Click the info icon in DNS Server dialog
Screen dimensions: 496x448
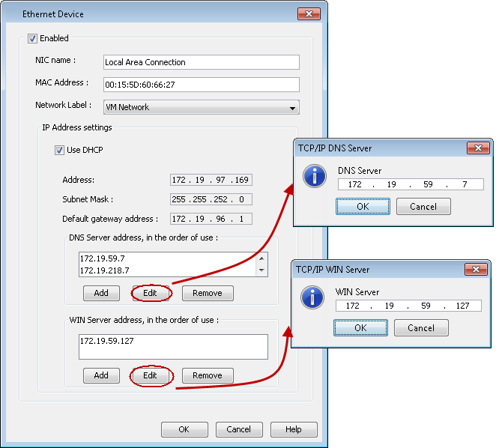313,176
